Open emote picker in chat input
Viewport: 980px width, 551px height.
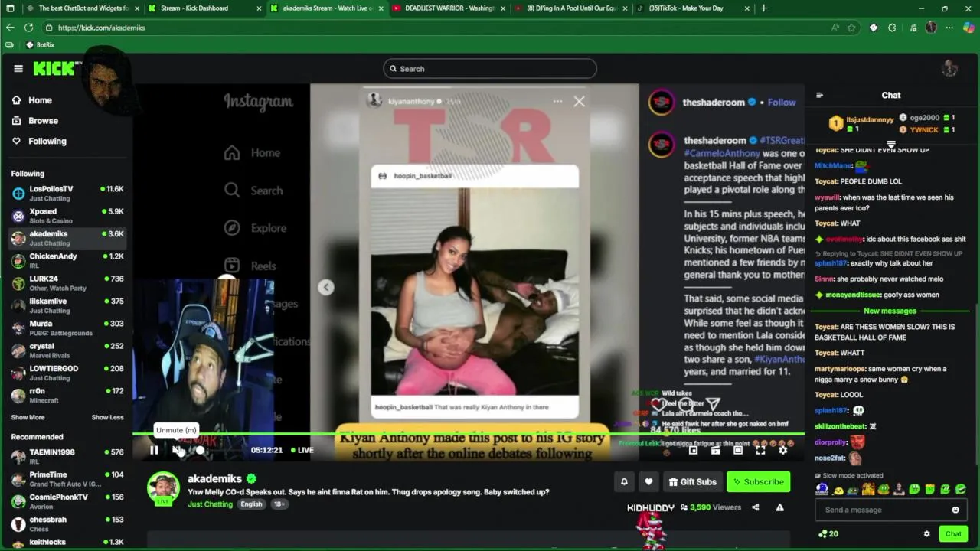955,510
